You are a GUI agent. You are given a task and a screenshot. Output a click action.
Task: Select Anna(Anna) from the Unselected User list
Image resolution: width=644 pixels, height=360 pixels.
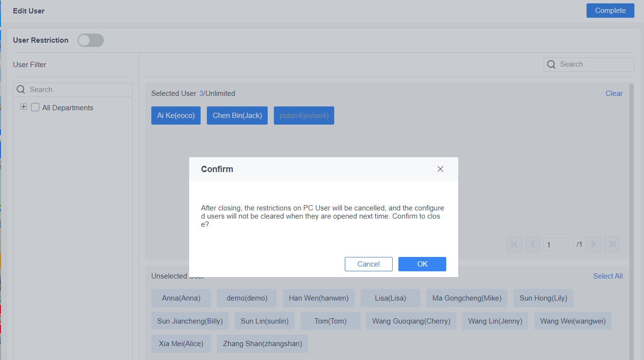[x=181, y=298]
